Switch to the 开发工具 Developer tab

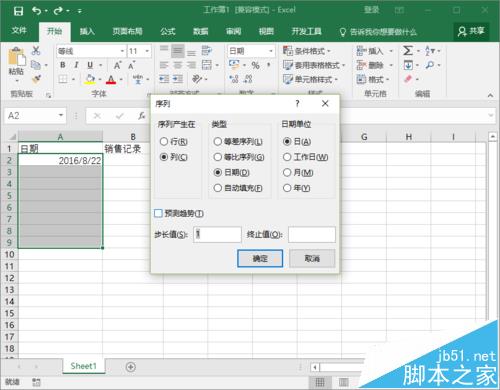[x=307, y=31]
